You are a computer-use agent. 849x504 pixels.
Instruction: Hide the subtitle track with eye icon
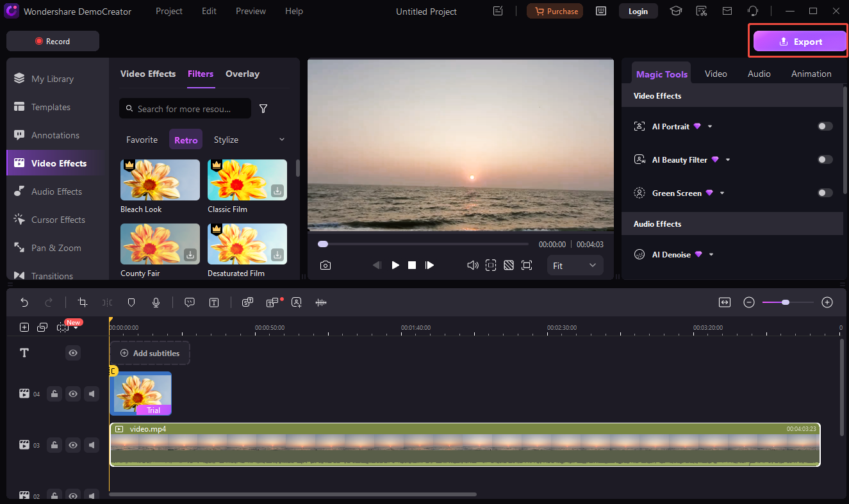[x=73, y=353]
